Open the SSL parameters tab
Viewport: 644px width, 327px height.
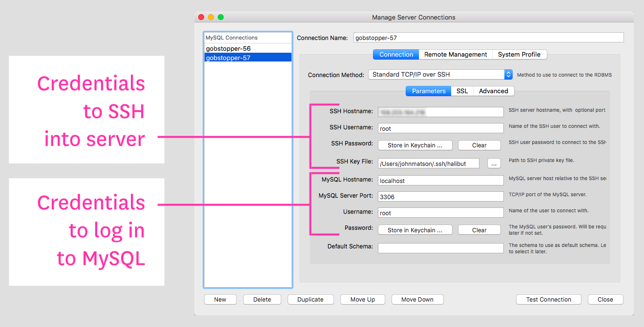pos(462,91)
